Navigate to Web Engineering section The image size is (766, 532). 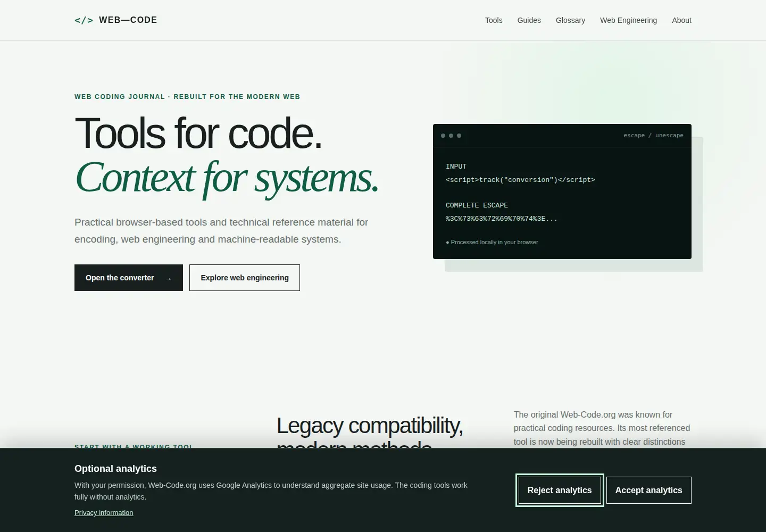point(629,20)
